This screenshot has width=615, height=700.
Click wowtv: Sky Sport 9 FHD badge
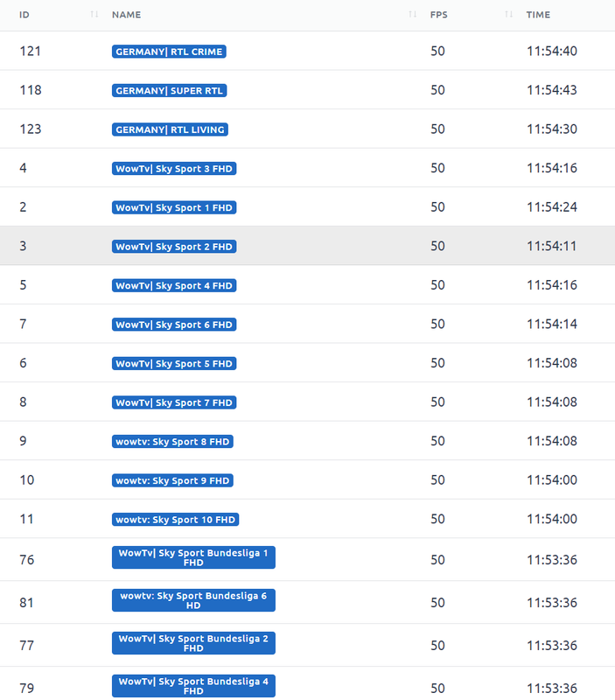click(172, 480)
